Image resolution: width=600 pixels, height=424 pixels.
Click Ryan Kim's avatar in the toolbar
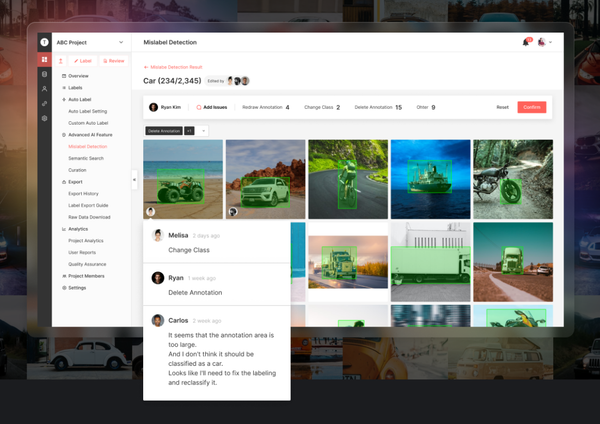click(153, 107)
